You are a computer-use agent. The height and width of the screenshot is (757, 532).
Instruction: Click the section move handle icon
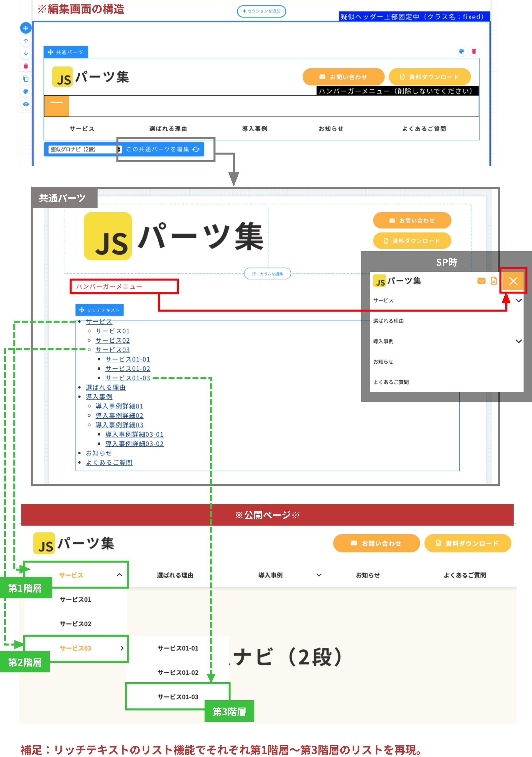point(26,28)
